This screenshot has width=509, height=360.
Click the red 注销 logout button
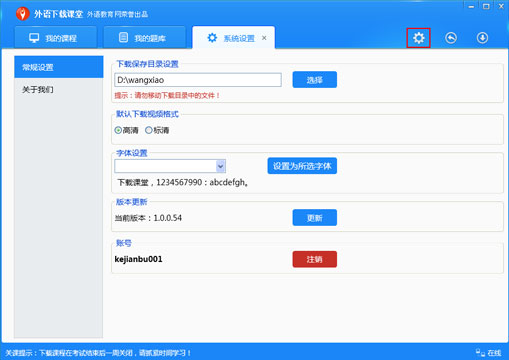[315, 259]
